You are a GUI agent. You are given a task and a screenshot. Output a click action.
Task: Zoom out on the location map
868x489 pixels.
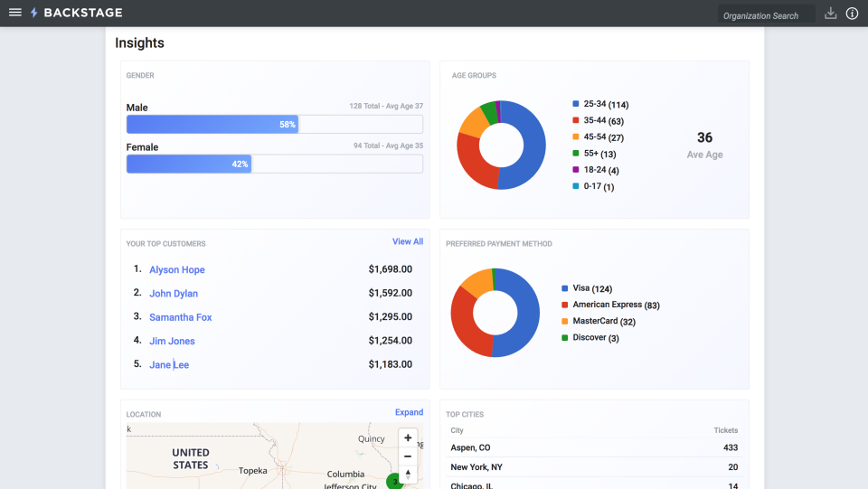coord(408,456)
